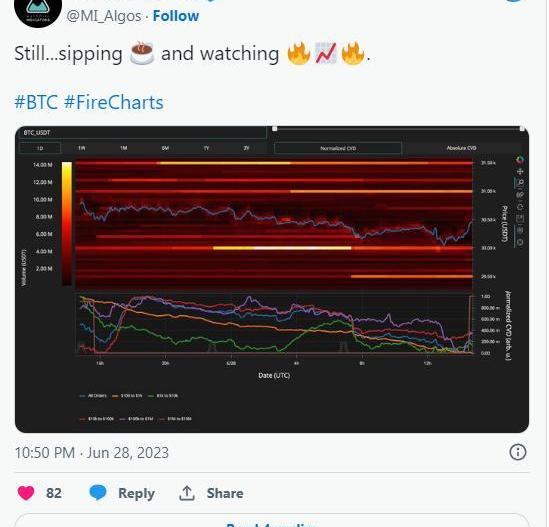Open the MI_Algos profile avatar
This screenshot has height=527, width=549.
coord(38,11)
